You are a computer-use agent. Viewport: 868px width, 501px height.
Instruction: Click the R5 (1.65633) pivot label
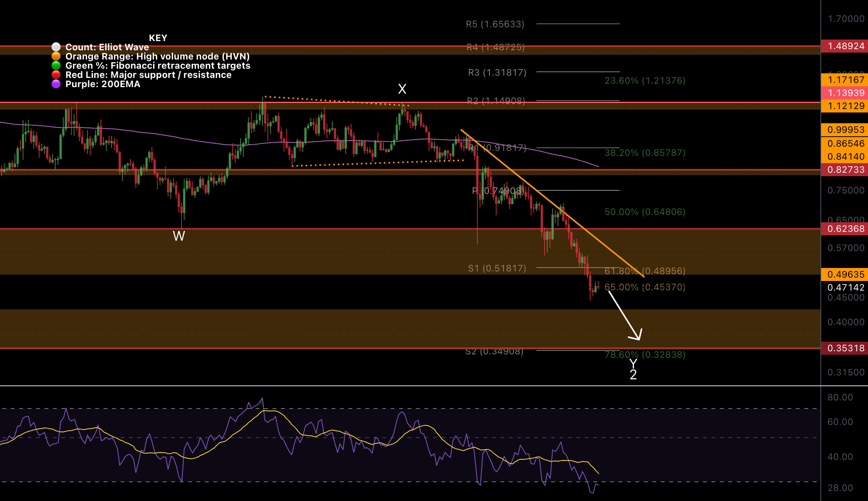(x=495, y=24)
